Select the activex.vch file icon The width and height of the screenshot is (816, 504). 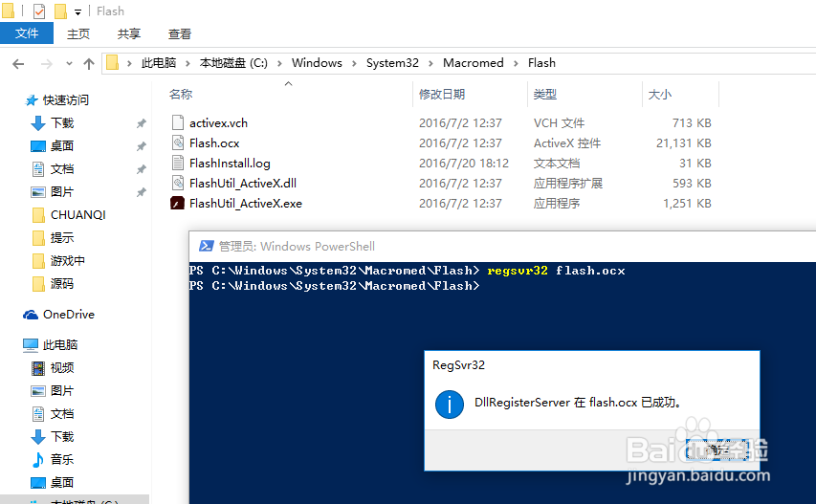click(x=178, y=122)
